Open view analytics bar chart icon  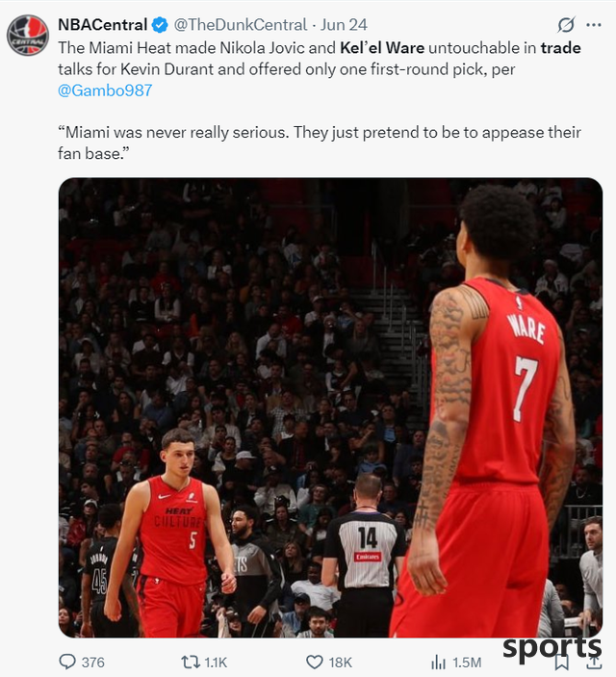click(438, 662)
